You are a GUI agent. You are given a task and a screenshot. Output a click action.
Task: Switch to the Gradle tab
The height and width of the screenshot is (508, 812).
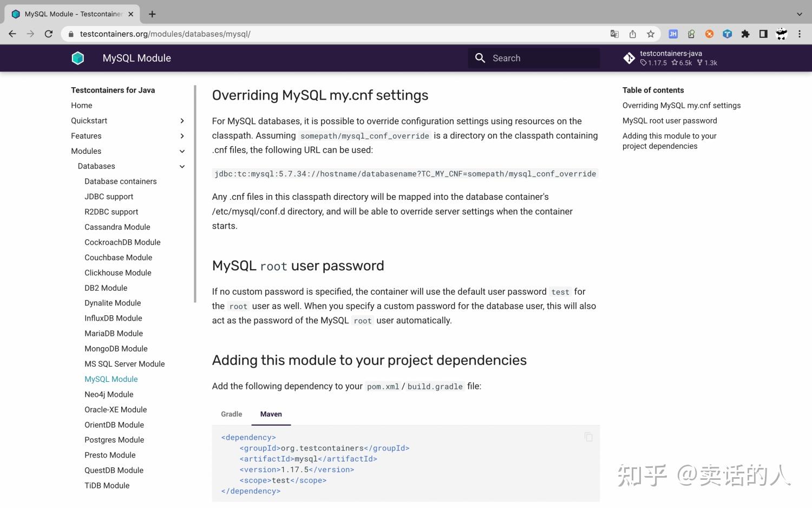(232, 414)
